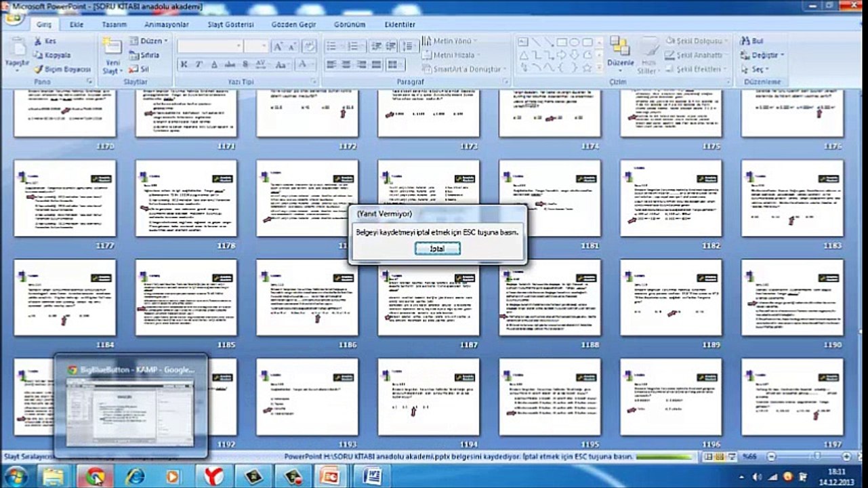The image size is (868, 488).
Task: Open the Eklentiler tab
Action: tap(400, 24)
